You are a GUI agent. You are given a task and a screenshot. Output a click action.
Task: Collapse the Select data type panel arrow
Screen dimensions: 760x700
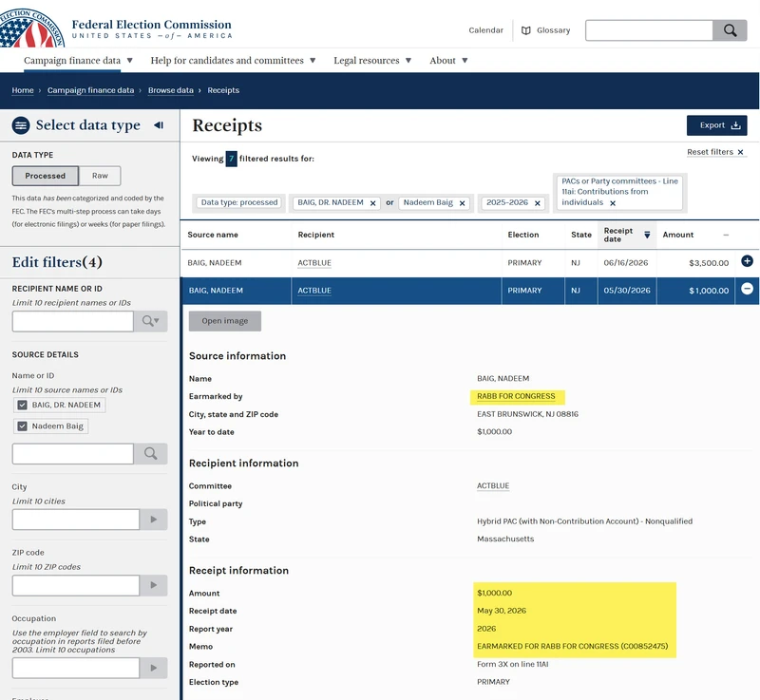[x=159, y=125]
